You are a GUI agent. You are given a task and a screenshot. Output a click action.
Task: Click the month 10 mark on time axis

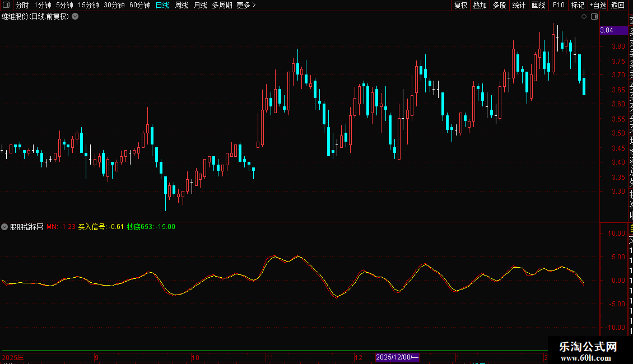coord(196,357)
